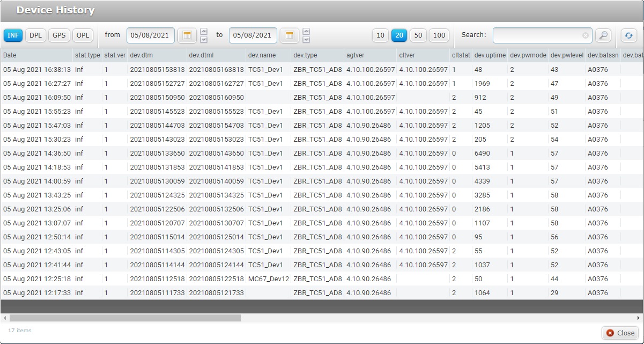The height and width of the screenshot is (344, 644).
Task: Toggle the DPL filter on
Action: 35,35
